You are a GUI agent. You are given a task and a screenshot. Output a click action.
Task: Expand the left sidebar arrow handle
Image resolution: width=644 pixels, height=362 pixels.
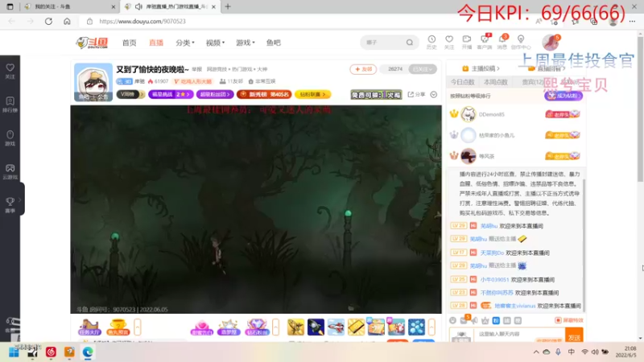20,200
